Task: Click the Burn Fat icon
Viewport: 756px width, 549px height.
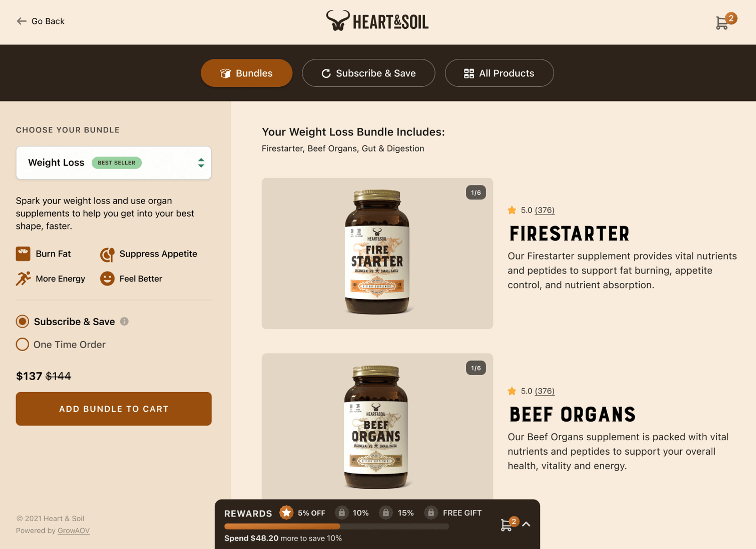Action: click(23, 254)
